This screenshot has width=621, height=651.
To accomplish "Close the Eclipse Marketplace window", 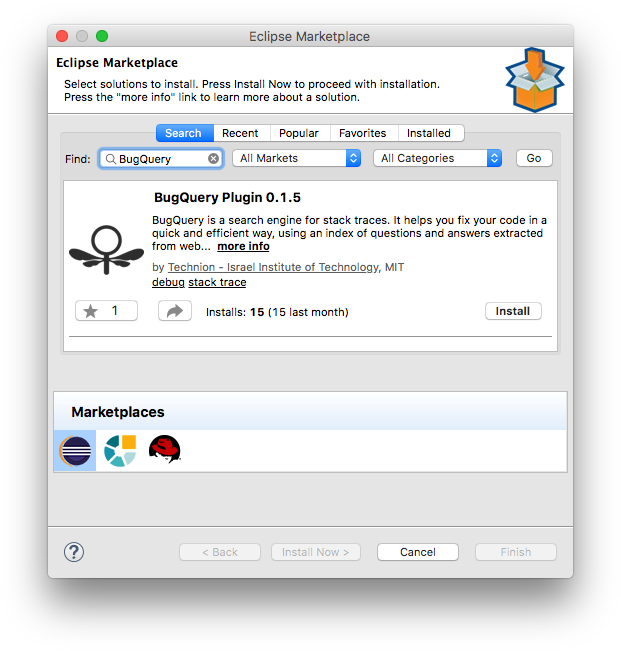I will click(x=62, y=36).
